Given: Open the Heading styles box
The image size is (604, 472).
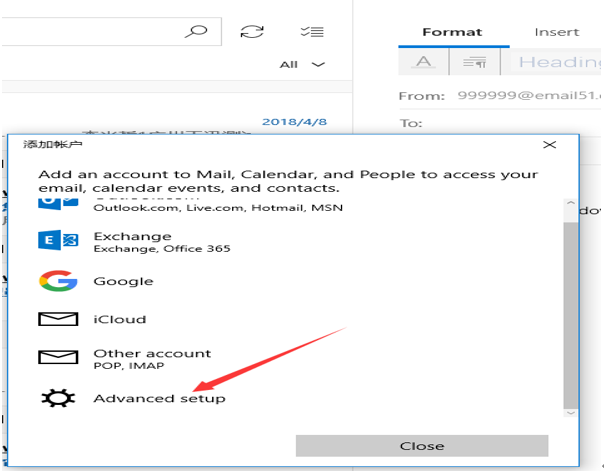Looking at the screenshot, I should 556,62.
